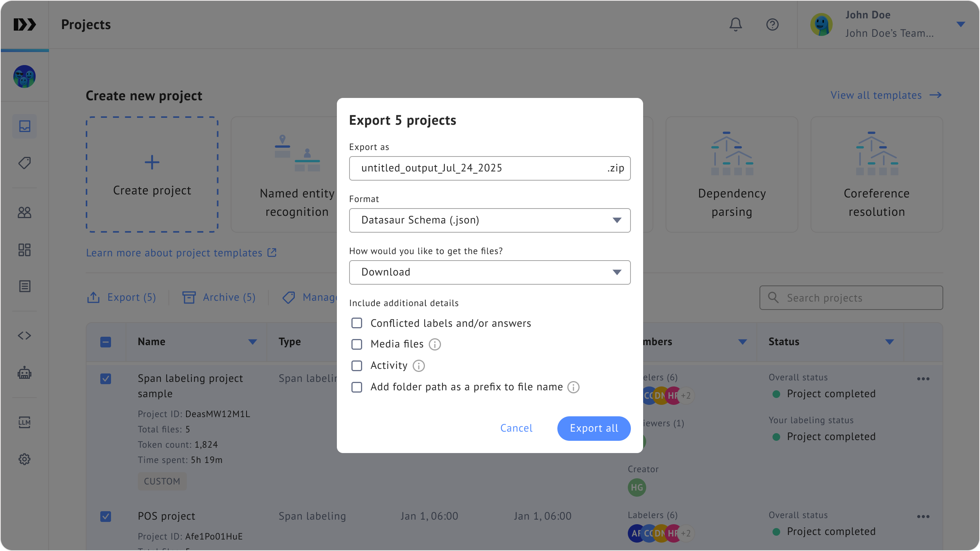Viewport: 980px width, 551px height.
Task: Enable Conflicted labels and/or answers checkbox
Action: coord(357,323)
